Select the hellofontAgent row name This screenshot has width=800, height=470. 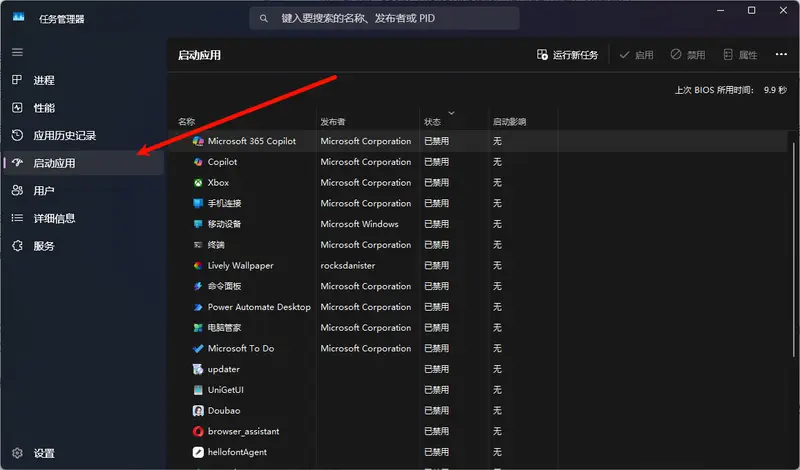click(x=237, y=452)
